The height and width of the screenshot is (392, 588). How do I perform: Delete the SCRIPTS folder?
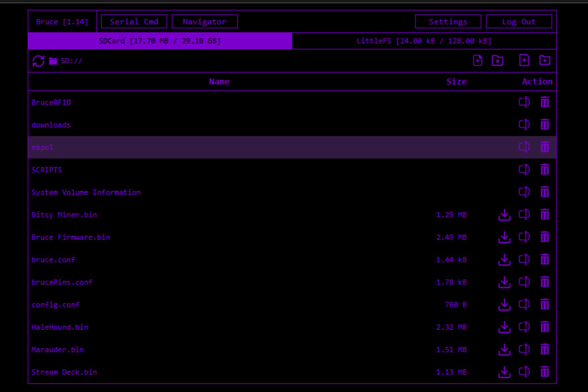[544, 169]
